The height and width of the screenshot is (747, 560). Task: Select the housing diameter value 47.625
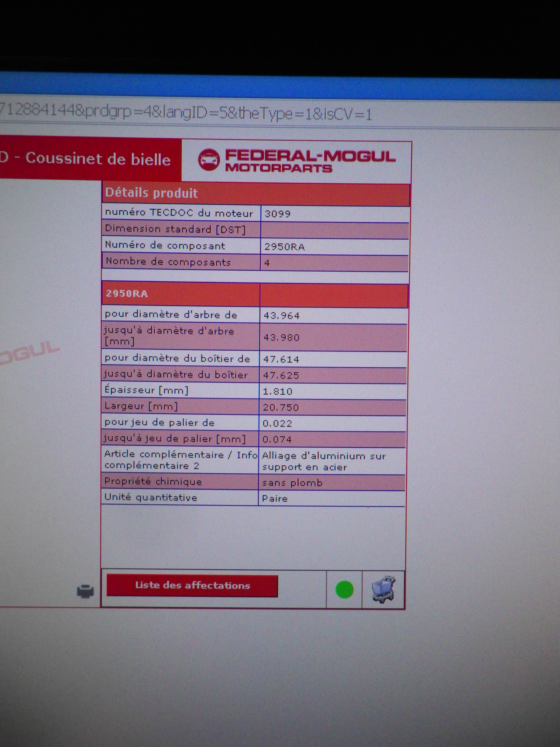click(281, 375)
